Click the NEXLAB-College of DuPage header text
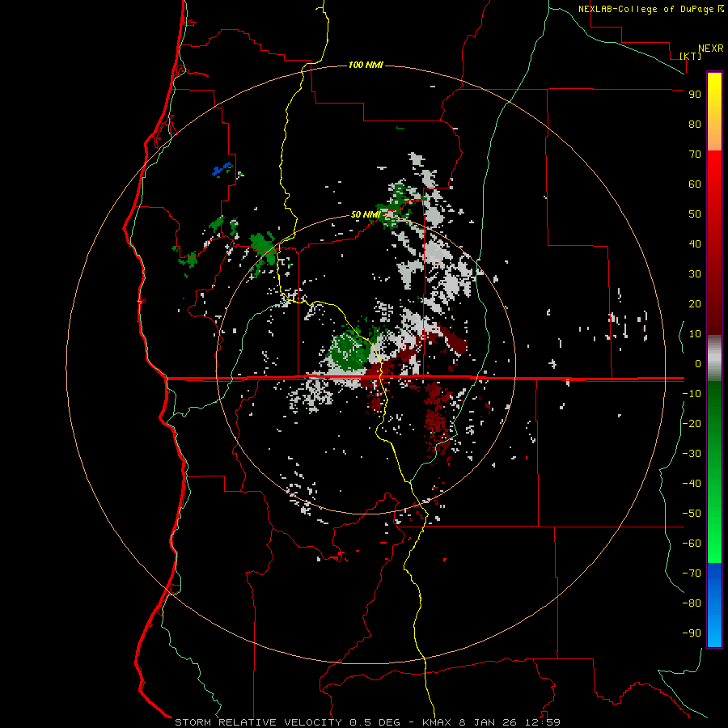This screenshot has width=728, height=728. [646, 9]
